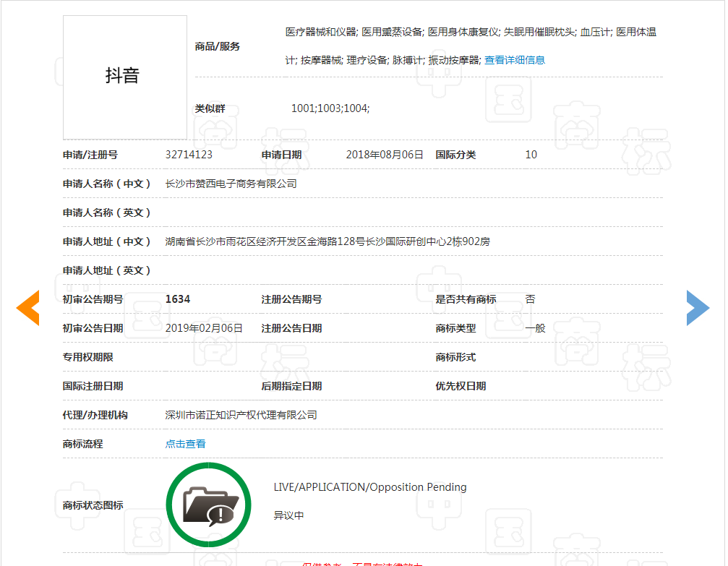The height and width of the screenshot is (566, 728).
Task: Click the 抖音 trademark image thumbnail
Action: click(x=125, y=77)
